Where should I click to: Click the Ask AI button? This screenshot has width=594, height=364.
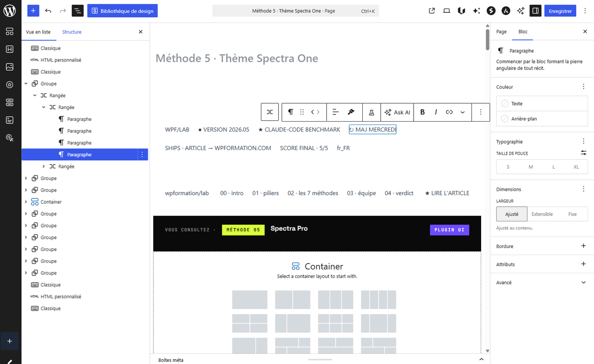click(x=397, y=112)
